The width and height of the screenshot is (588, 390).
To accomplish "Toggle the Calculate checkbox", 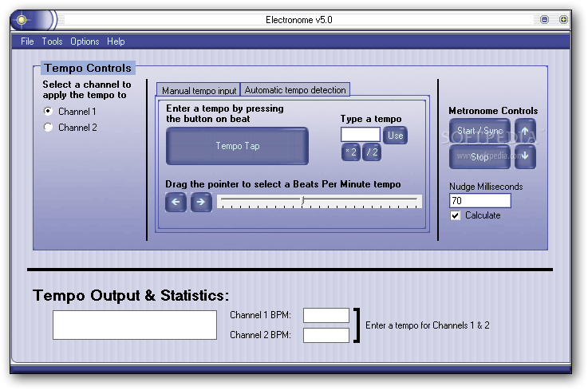I will coord(456,215).
